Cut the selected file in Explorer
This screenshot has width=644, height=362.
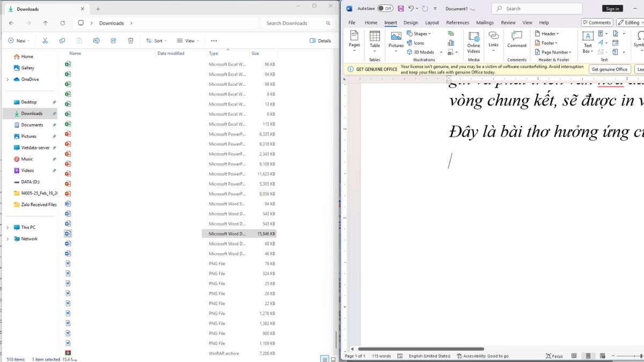(45, 41)
